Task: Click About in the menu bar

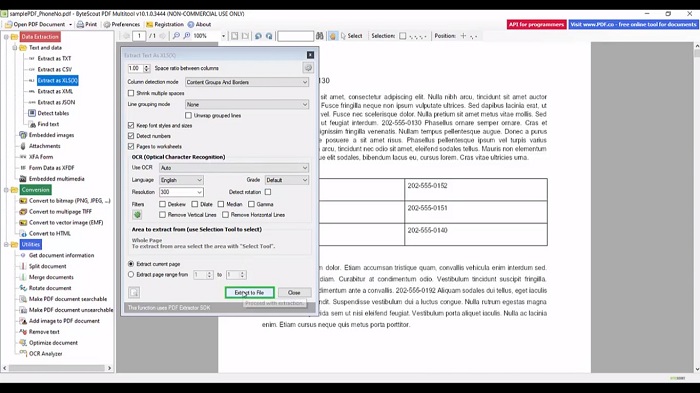Action: point(200,25)
